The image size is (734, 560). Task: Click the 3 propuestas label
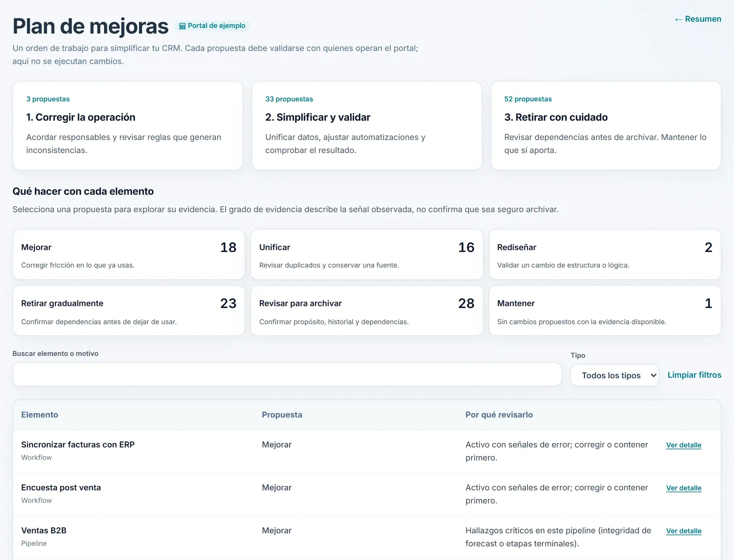48,99
